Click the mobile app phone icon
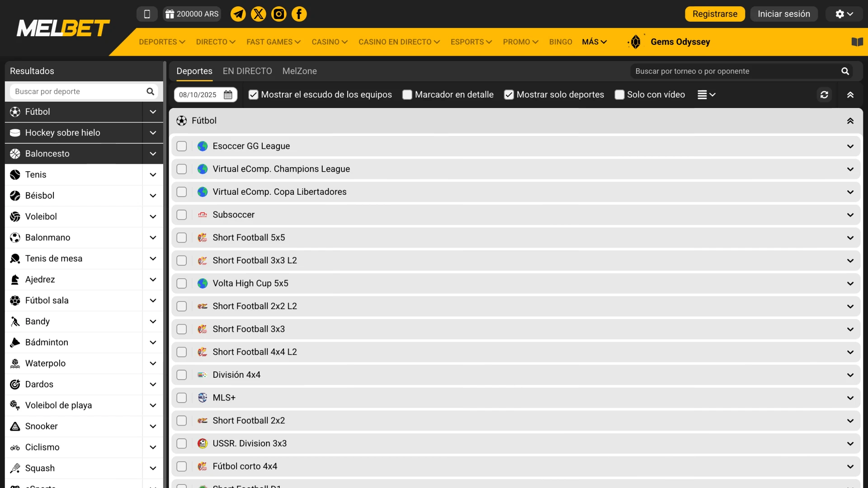 click(147, 14)
